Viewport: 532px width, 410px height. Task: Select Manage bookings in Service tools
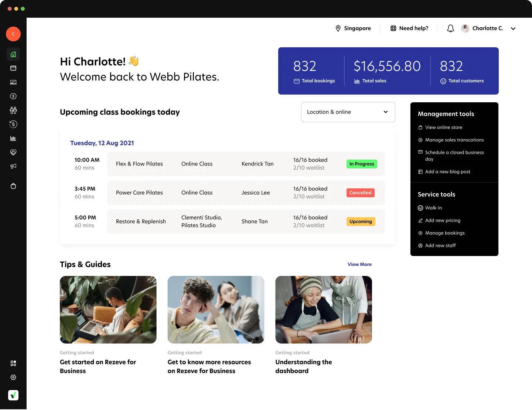click(x=444, y=233)
